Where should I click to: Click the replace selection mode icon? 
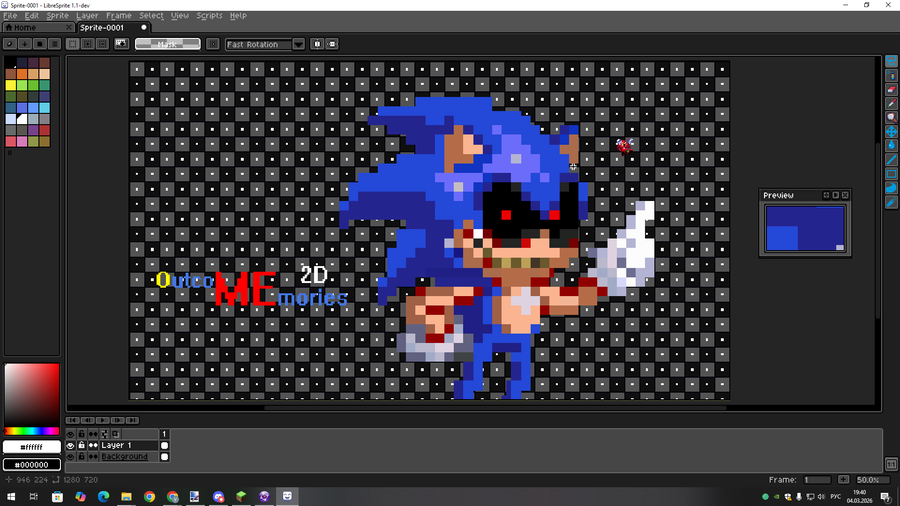click(73, 44)
